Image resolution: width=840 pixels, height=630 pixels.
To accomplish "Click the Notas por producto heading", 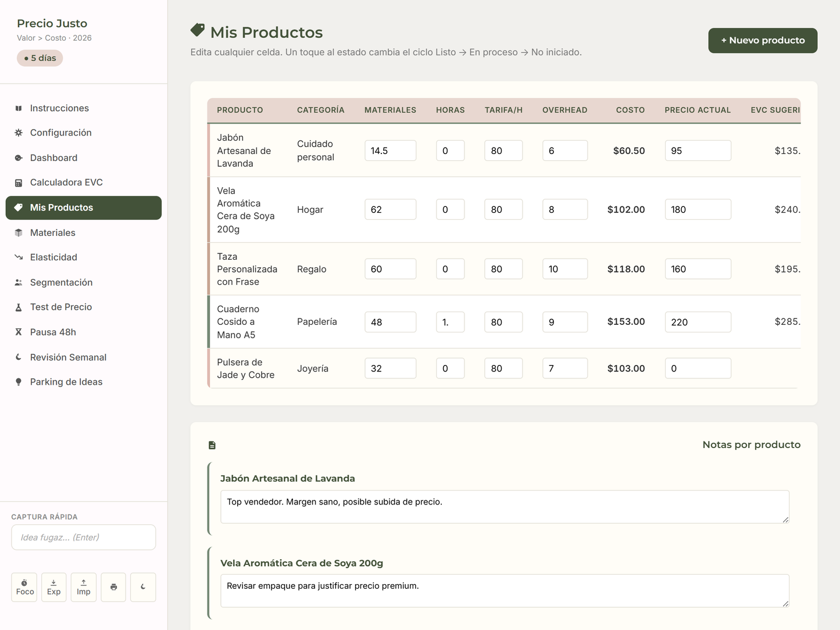I will [x=752, y=445].
